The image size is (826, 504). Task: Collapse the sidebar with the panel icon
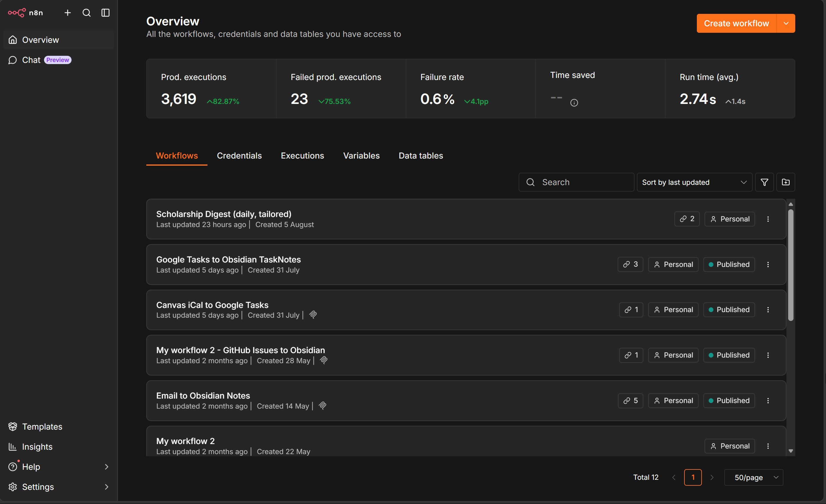pos(106,13)
